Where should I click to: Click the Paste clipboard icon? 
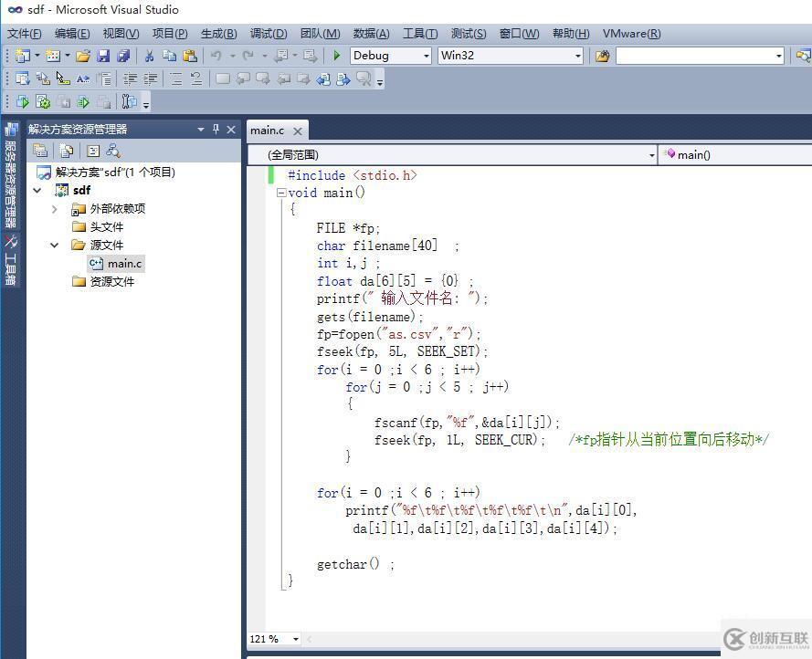(190, 56)
